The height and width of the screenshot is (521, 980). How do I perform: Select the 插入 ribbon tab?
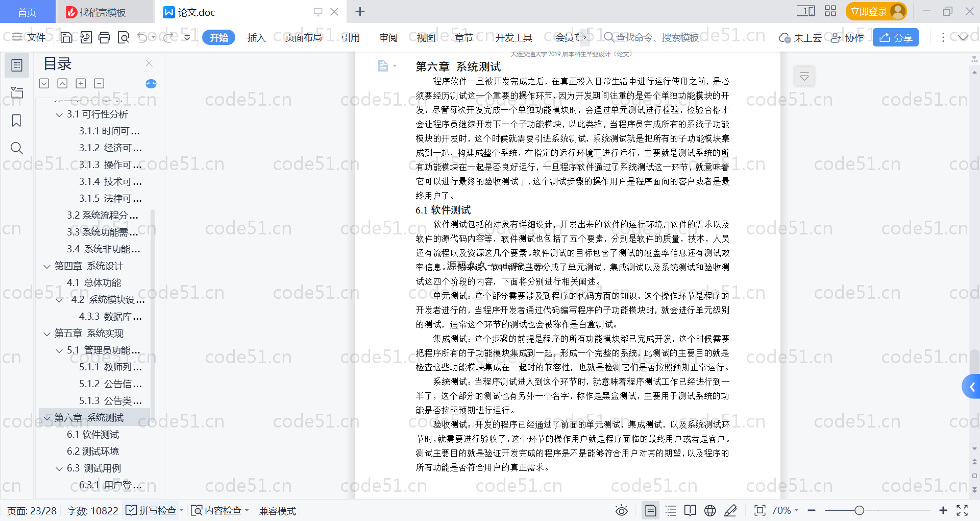click(x=256, y=37)
